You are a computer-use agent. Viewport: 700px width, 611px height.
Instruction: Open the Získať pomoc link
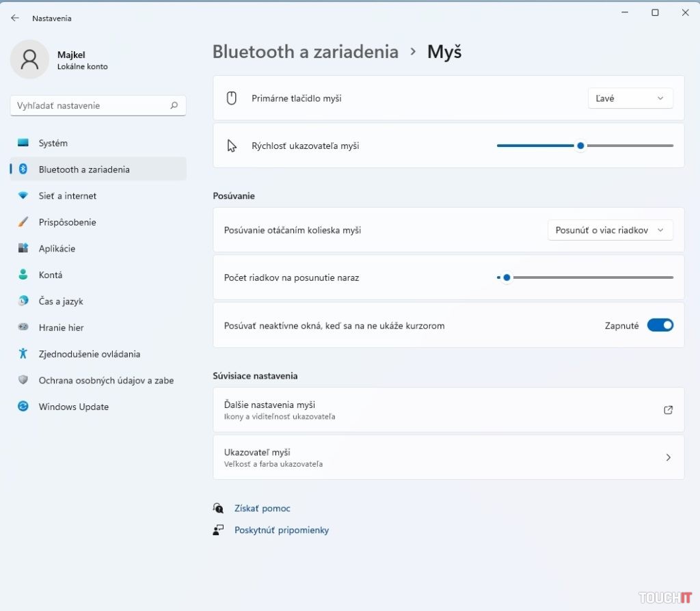pos(262,508)
